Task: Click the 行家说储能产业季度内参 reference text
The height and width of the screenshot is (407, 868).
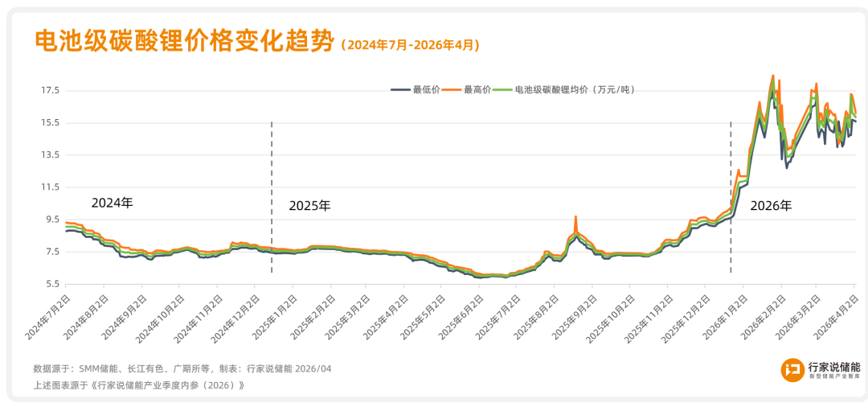Action: (x=138, y=385)
